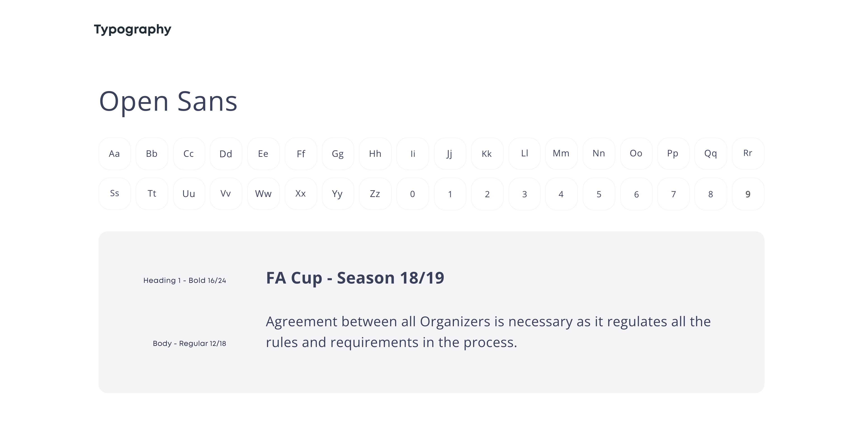
Task: Click the 'Typography' page title
Action: 132,29
